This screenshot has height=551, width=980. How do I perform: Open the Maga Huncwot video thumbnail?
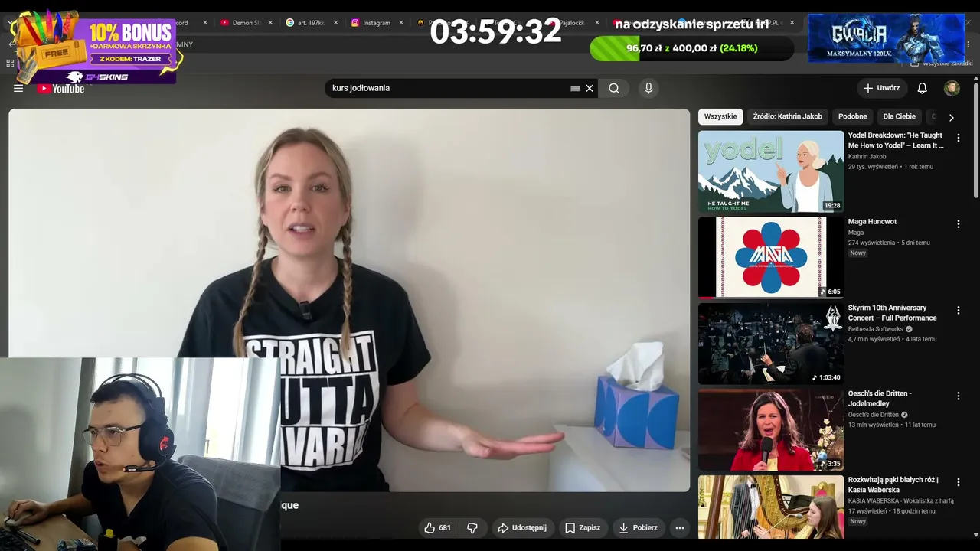[x=771, y=257]
